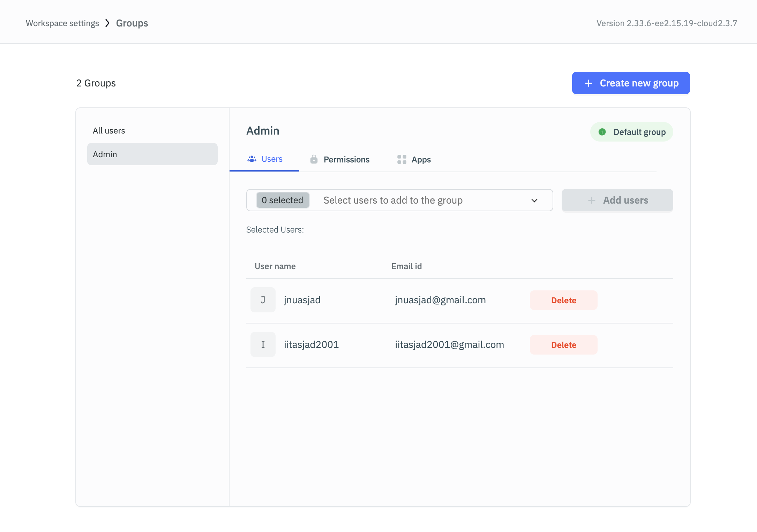The height and width of the screenshot is (532, 757).
Task: Expand the user select dropdown arrow
Action: pos(534,200)
